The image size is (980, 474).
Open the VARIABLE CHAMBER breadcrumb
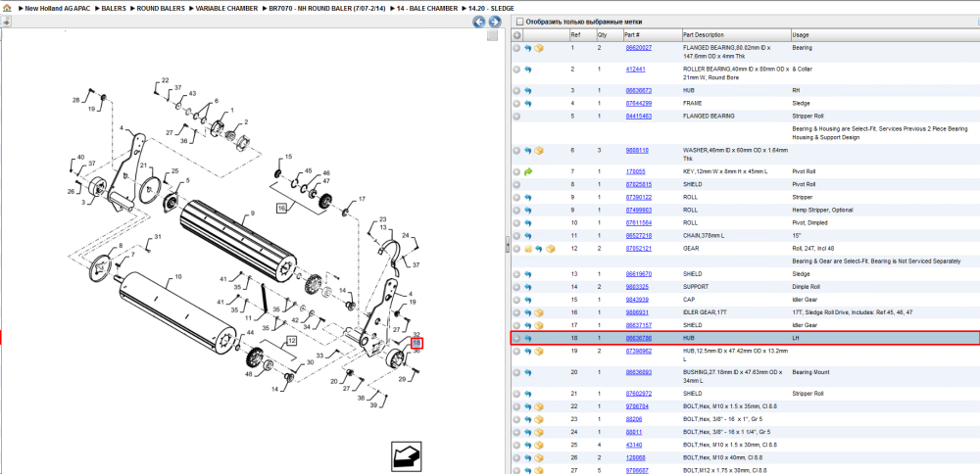pyautogui.click(x=226, y=9)
